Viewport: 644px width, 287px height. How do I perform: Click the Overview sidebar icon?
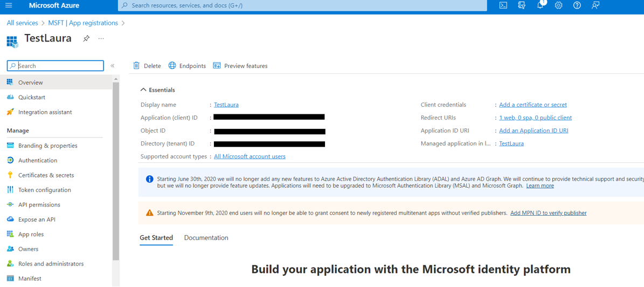click(11, 82)
